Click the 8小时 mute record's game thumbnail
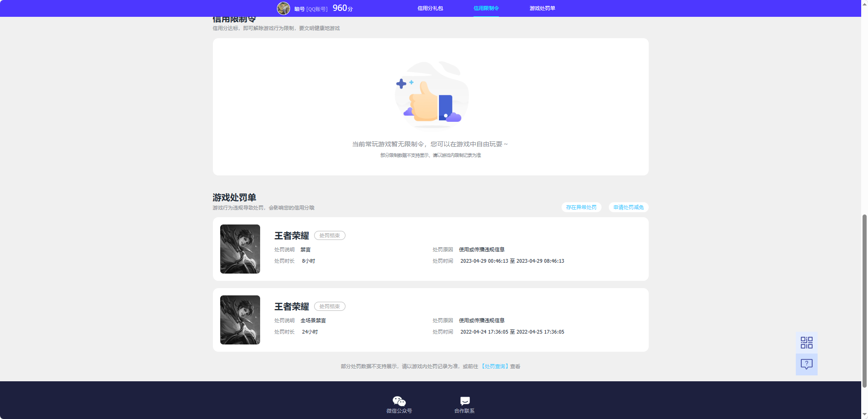 240,249
